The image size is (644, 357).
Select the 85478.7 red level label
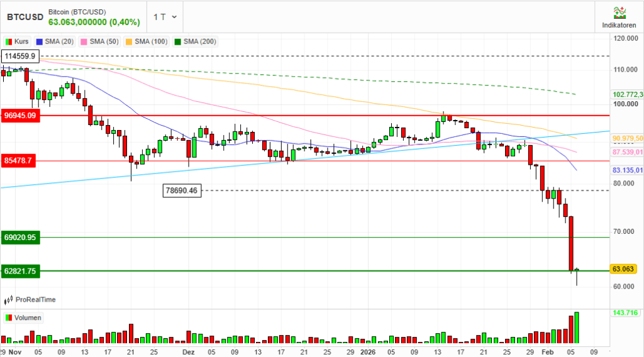[18, 161]
